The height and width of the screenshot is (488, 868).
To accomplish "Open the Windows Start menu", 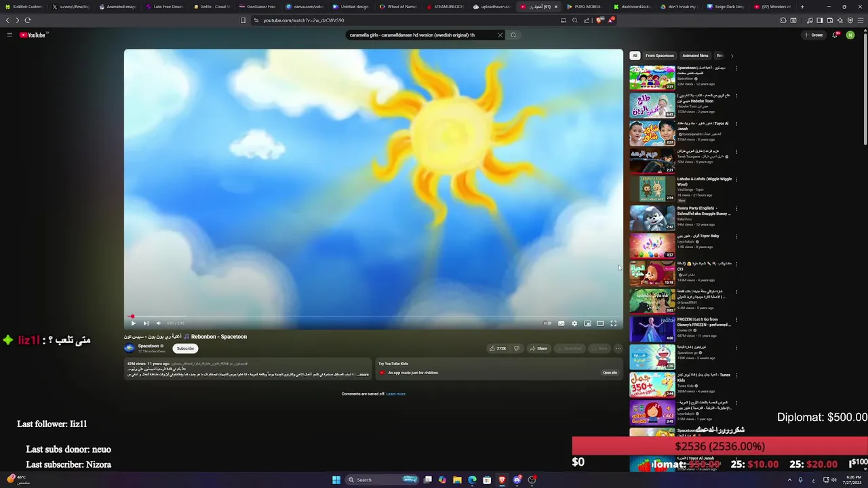I will [336, 480].
